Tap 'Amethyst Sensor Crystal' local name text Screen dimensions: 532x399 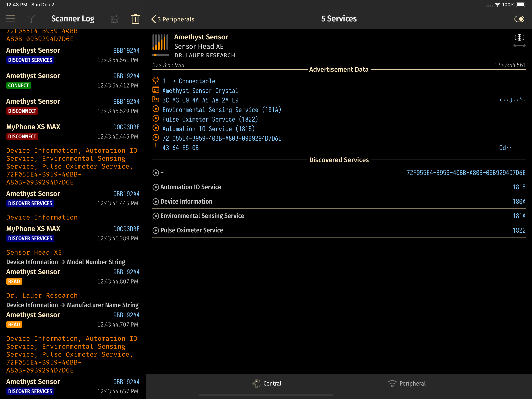coord(200,91)
